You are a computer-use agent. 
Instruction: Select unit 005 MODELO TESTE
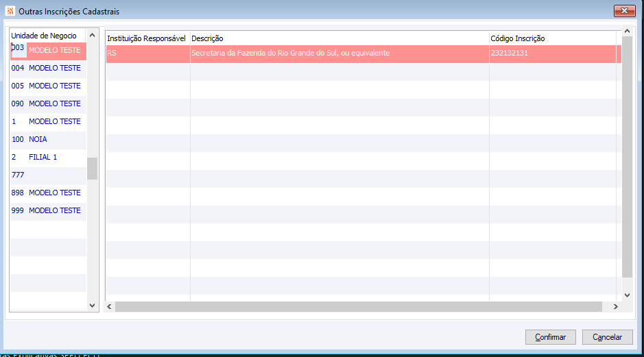point(48,86)
